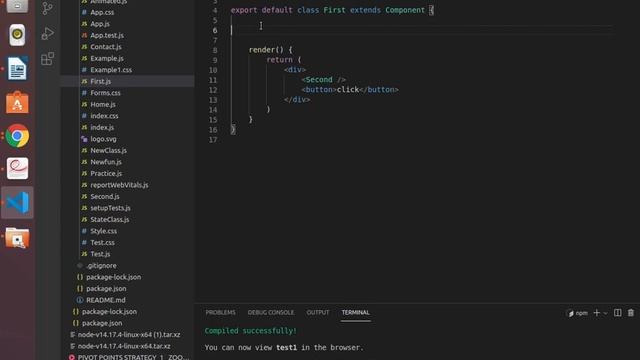Open Forms.css file
Viewport: 640px width, 360px height.
pyautogui.click(x=105, y=93)
